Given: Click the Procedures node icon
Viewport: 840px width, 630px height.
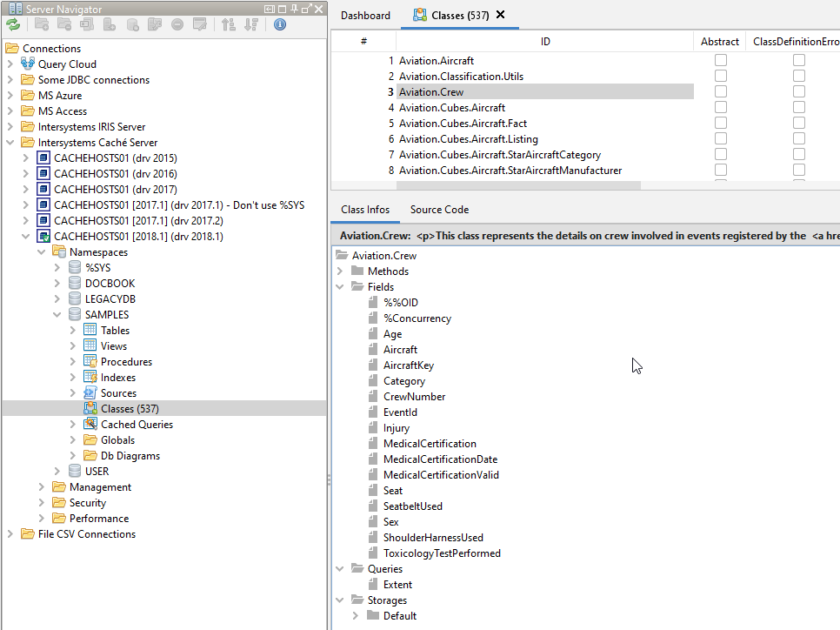Looking at the screenshot, I should point(90,362).
